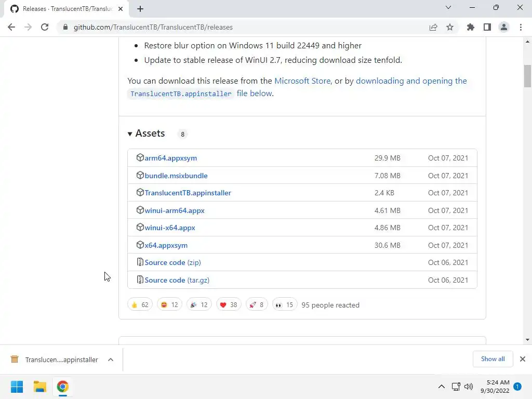
Task: Open a new browser tab
Action: click(x=140, y=8)
